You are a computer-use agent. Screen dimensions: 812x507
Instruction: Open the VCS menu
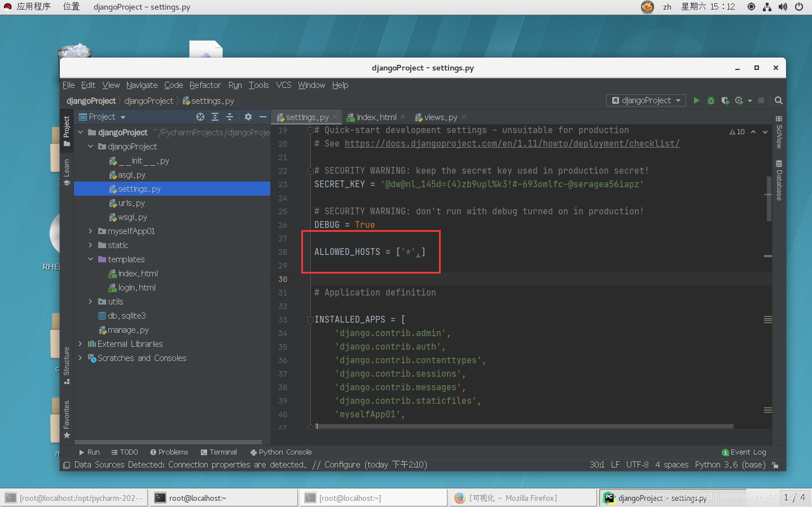tap(284, 85)
